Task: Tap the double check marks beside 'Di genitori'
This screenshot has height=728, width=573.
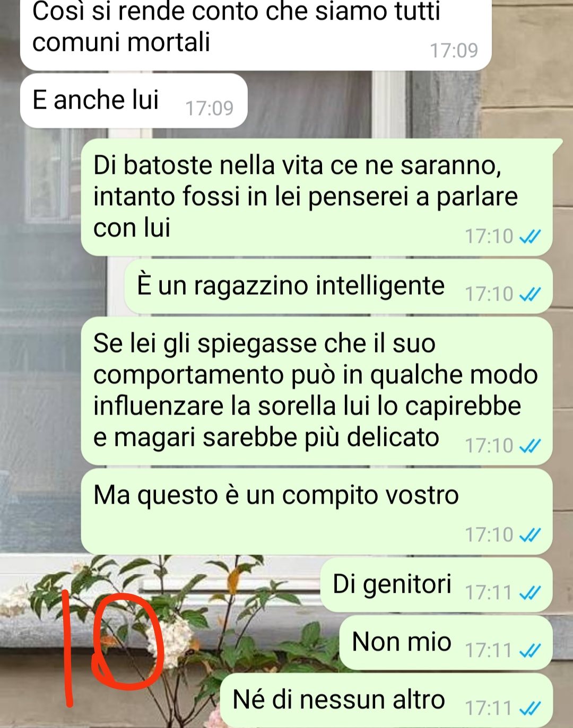Action: pos(529,592)
